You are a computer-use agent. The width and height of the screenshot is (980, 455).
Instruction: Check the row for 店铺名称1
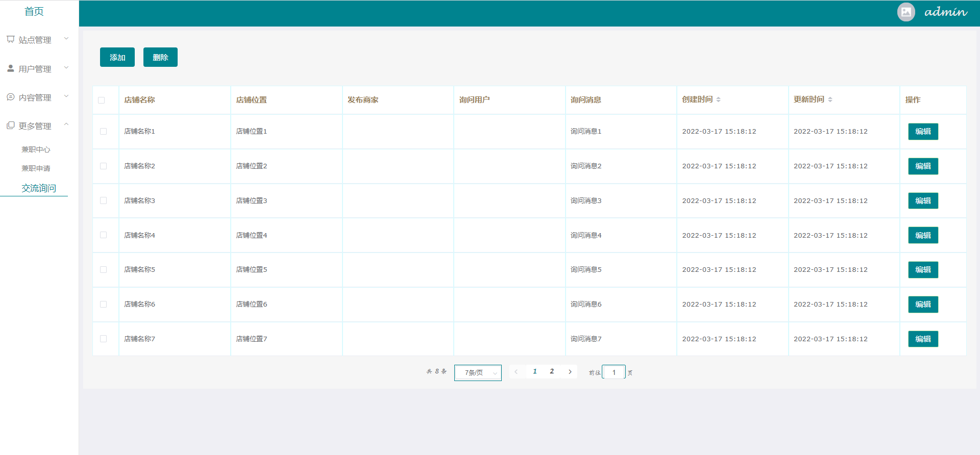click(104, 132)
